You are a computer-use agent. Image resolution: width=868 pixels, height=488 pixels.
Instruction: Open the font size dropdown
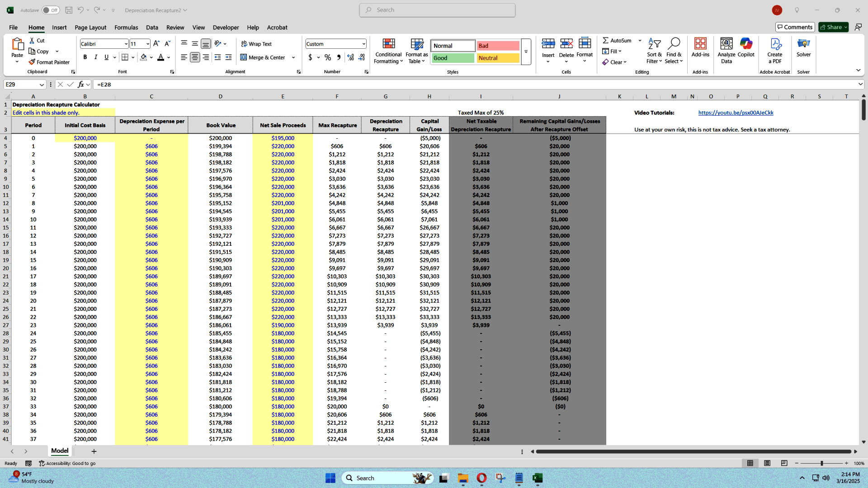pos(148,43)
